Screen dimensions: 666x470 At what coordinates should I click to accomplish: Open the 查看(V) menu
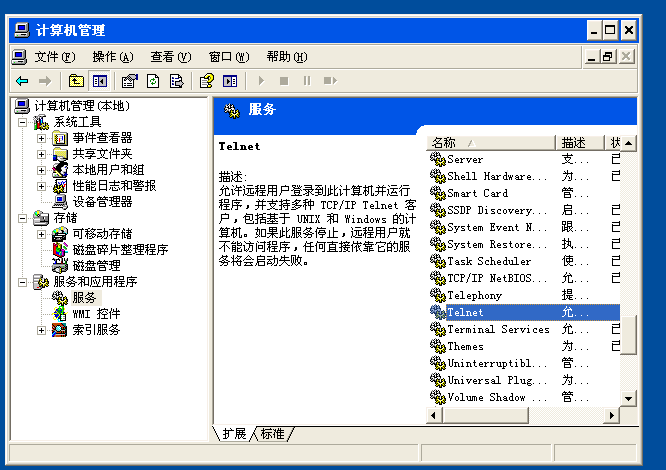171,57
